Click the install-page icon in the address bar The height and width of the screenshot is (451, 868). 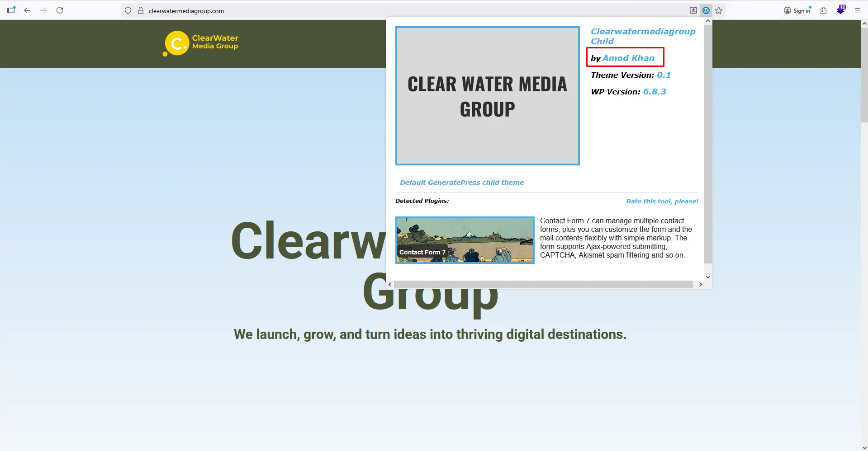coord(693,10)
